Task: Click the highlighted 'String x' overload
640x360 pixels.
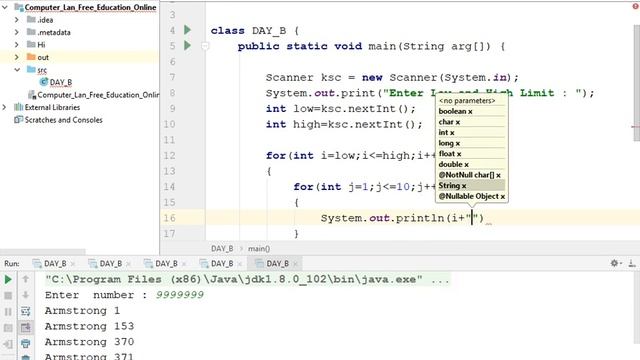Action: point(471,185)
